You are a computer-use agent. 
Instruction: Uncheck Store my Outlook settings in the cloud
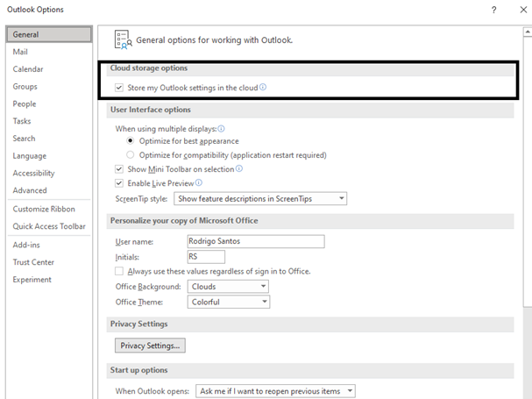click(x=119, y=88)
